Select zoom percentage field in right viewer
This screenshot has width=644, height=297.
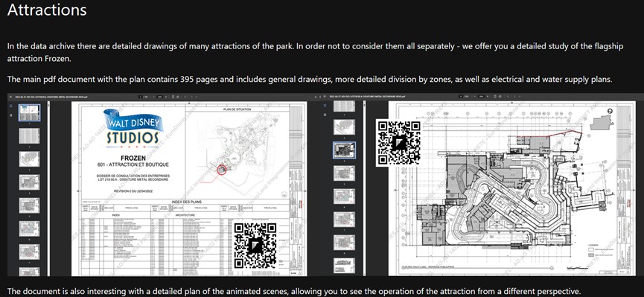[481, 96]
